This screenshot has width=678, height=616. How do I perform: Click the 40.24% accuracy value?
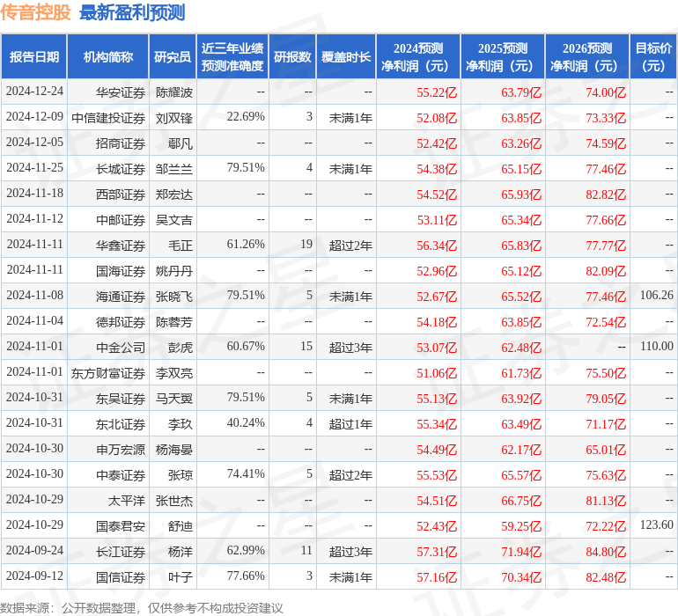246,422
